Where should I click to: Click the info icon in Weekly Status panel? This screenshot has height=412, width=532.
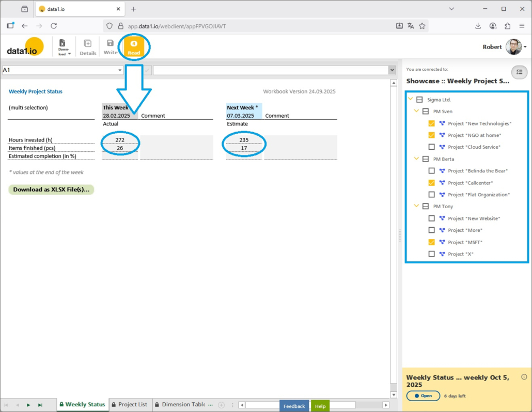click(x=524, y=377)
